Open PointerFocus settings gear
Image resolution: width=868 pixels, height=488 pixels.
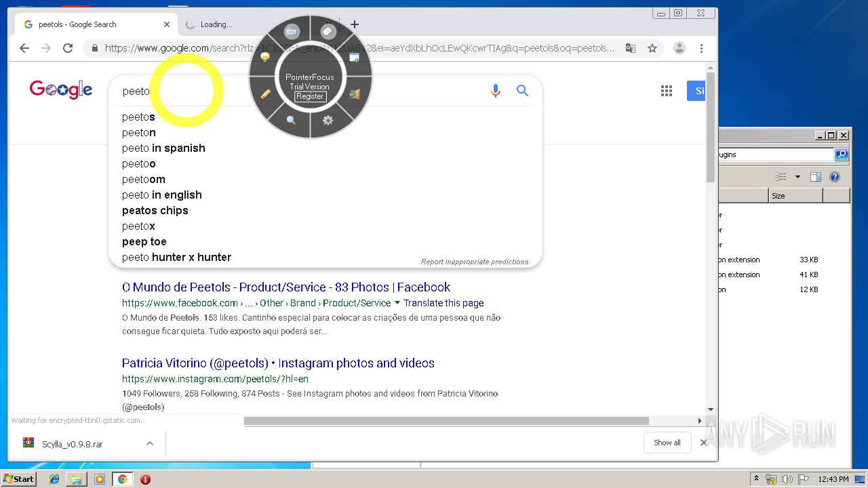click(x=328, y=120)
